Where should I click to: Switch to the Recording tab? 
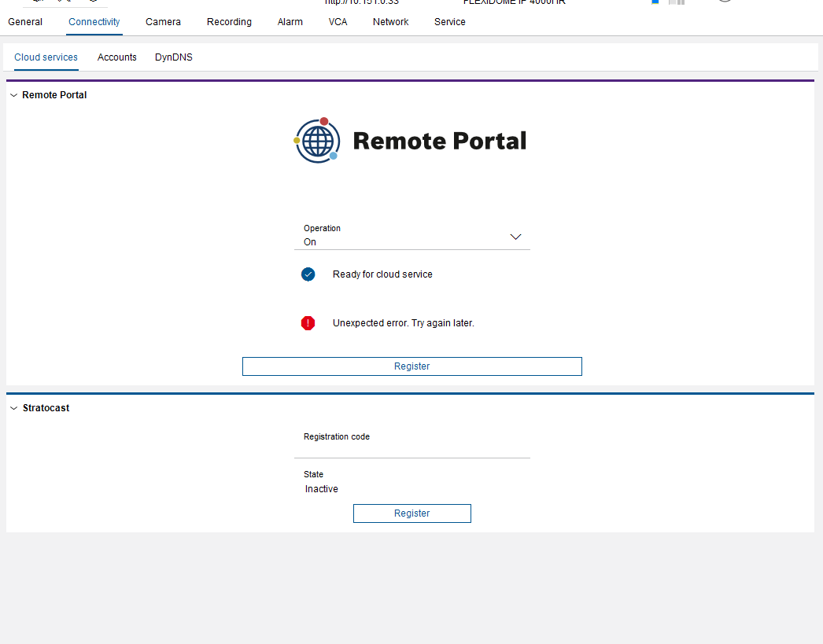tap(229, 22)
